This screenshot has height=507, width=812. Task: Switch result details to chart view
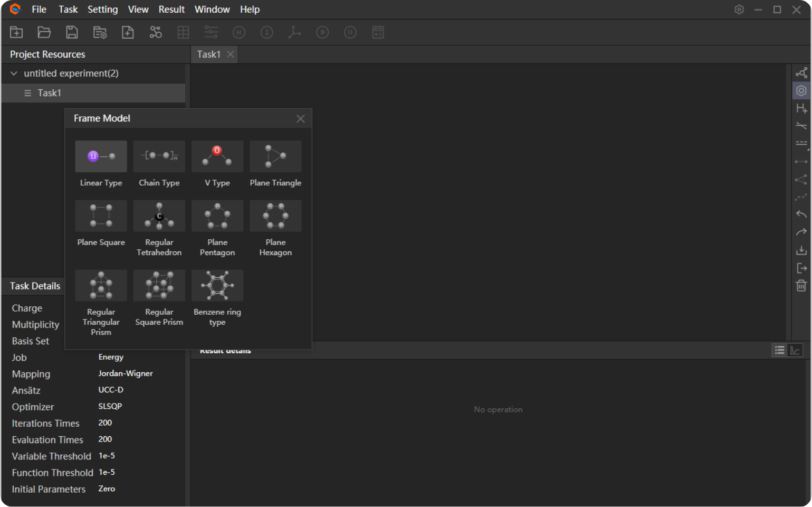coord(795,350)
